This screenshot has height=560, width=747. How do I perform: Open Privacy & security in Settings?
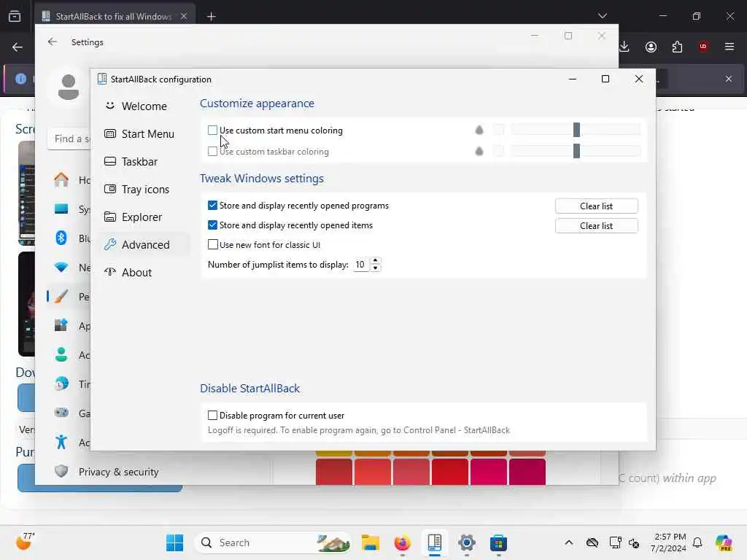[x=118, y=472]
